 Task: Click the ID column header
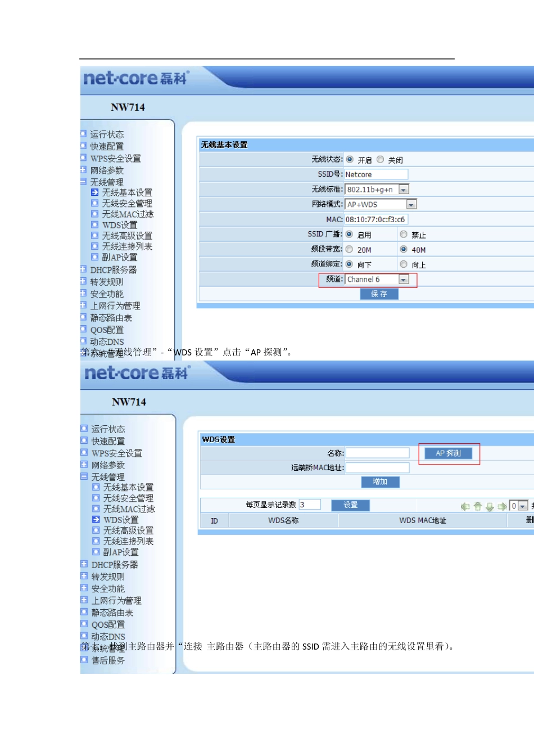point(214,521)
